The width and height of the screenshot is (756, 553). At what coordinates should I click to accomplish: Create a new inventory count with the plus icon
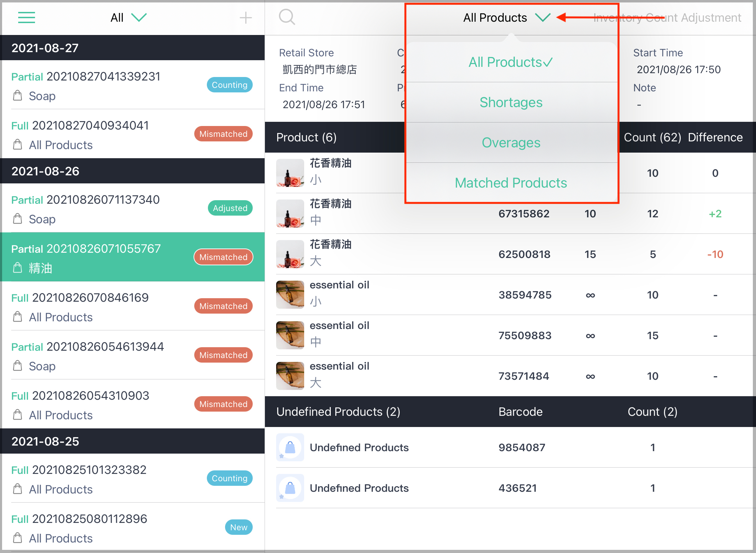tap(246, 17)
